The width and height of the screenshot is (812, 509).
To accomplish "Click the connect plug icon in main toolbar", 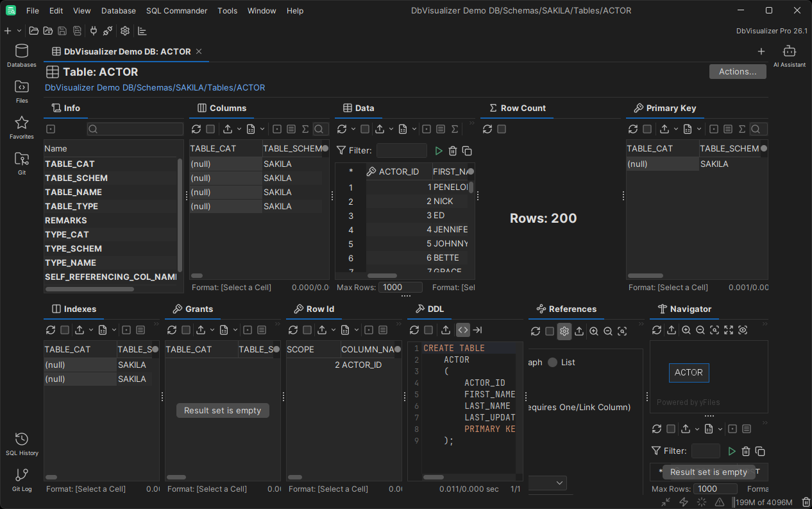I will coord(94,31).
